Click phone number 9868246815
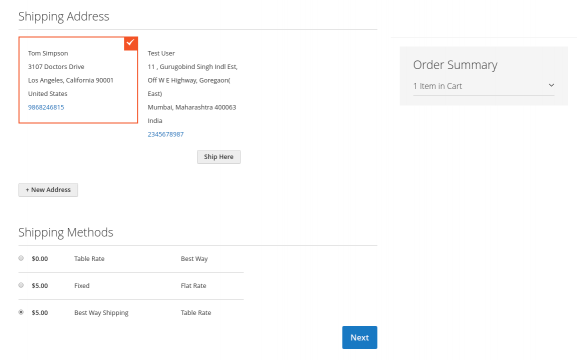The height and width of the screenshot is (360, 588). (x=46, y=107)
